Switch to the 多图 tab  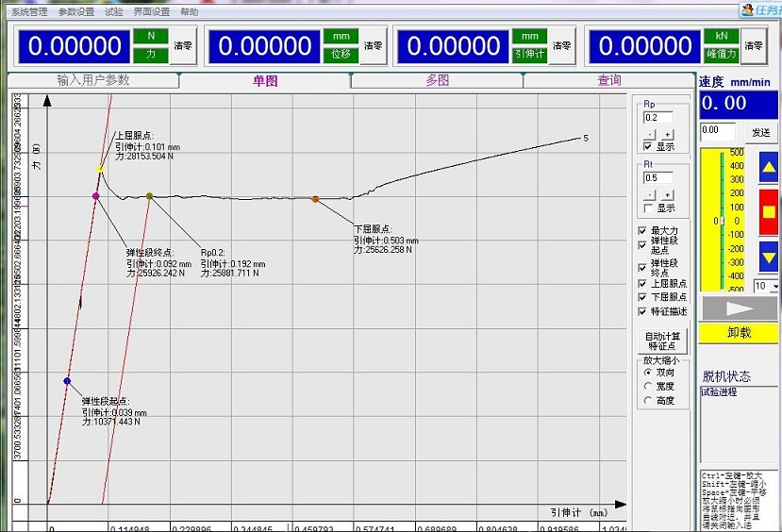point(437,80)
